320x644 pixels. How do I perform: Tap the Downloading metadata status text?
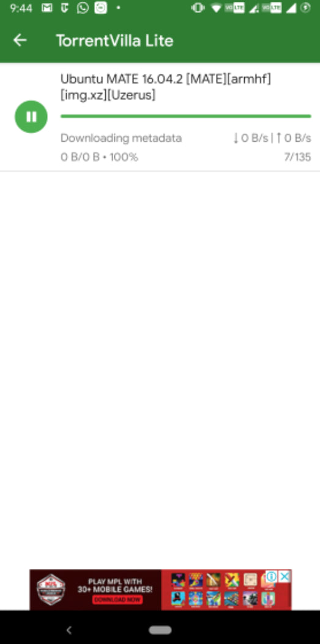pos(121,138)
